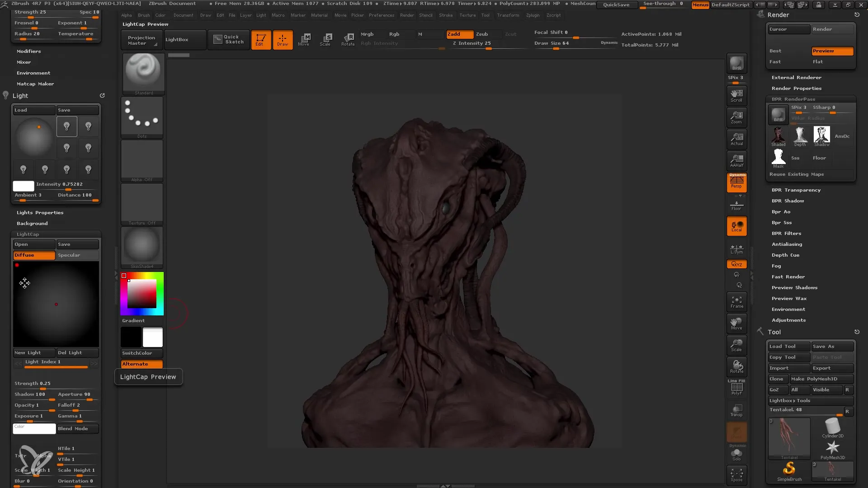This screenshot has height=488, width=868.
Task: Expand BPR Filters section
Action: pos(786,234)
